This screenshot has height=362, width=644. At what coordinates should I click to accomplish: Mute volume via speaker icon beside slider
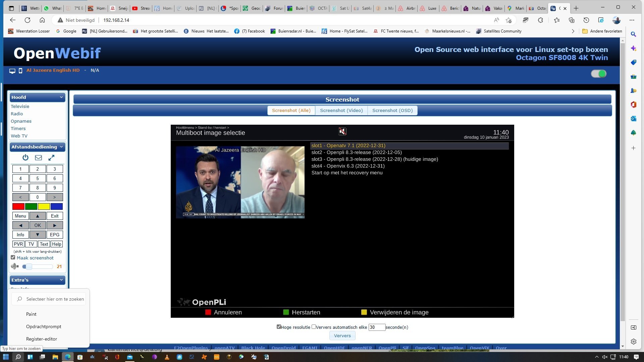15,266
